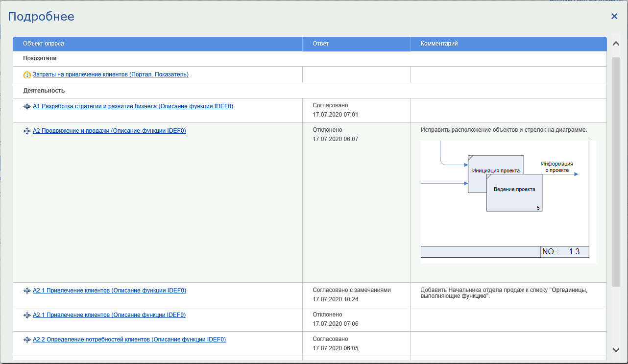Click the IDEF0 icon next to A2.2 Определение потребностей

[x=27, y=340]
